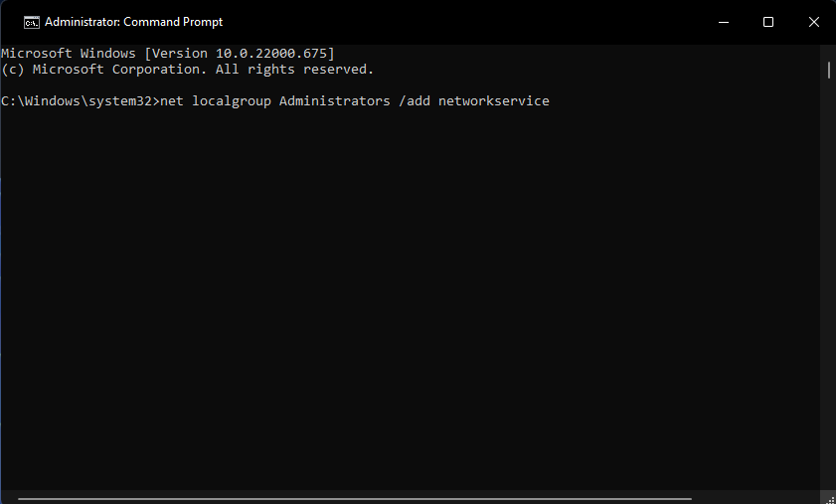Click the word 'net' in the command
This screenshot has width=836, height=504.
172,101
